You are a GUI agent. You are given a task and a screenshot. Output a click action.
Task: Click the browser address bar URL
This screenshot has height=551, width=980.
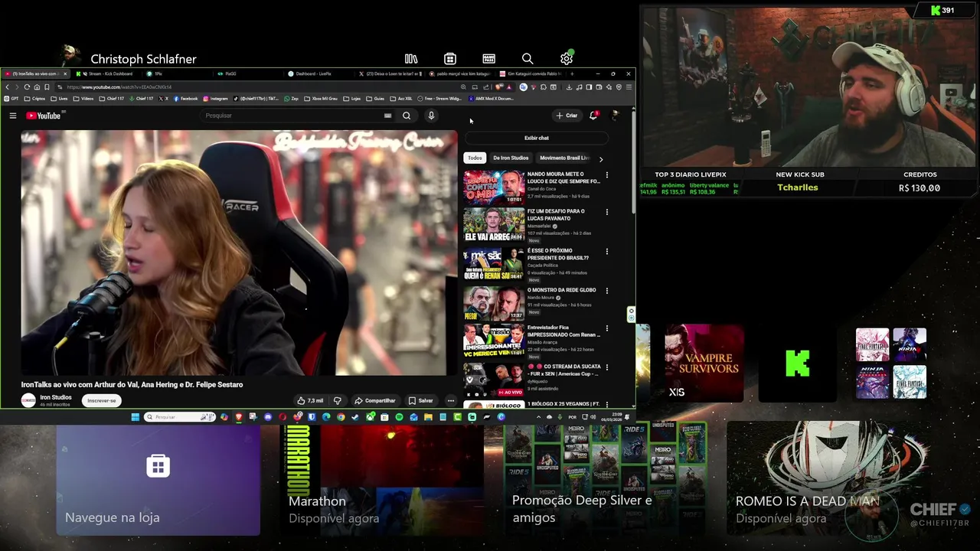click(x=119, y=87)
